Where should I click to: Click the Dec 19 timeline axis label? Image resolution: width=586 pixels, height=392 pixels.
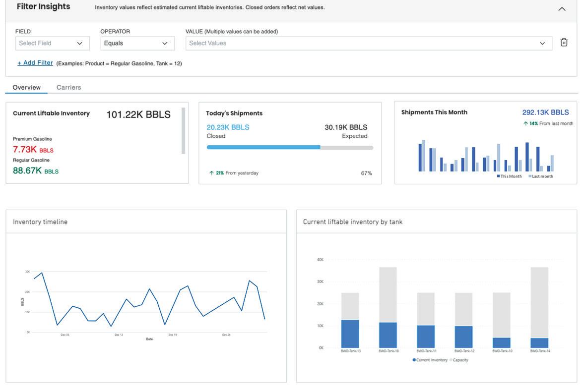click(173, 335)
